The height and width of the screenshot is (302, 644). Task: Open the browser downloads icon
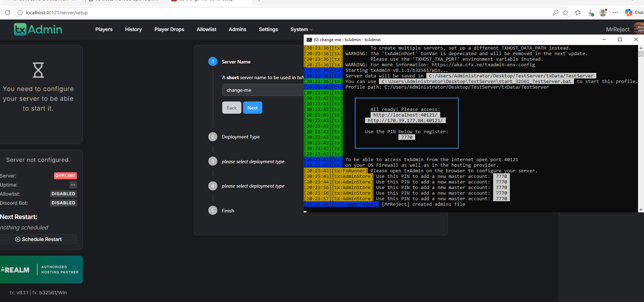pyautogui.click(x=591, y=13)
